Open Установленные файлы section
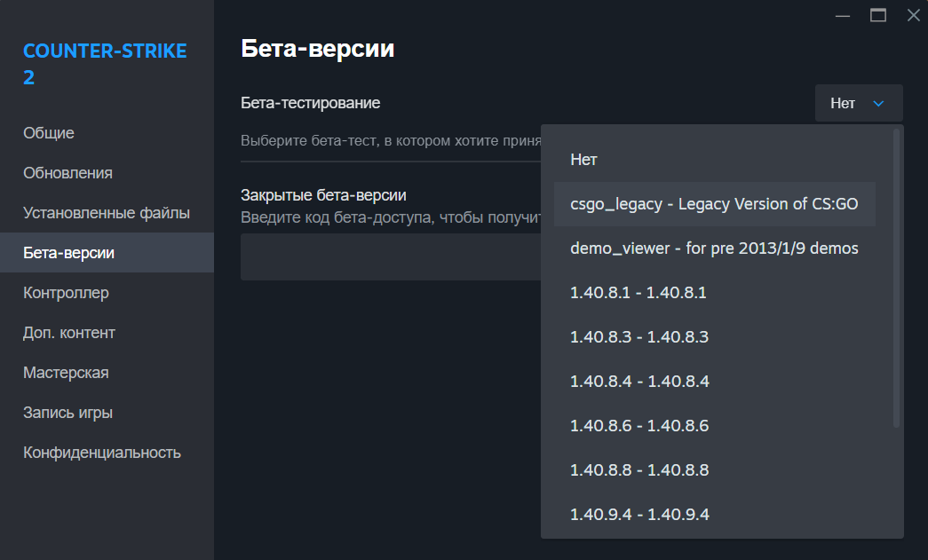Image resolution: width=928 pixels, height=560 pixels. [107, 213]
